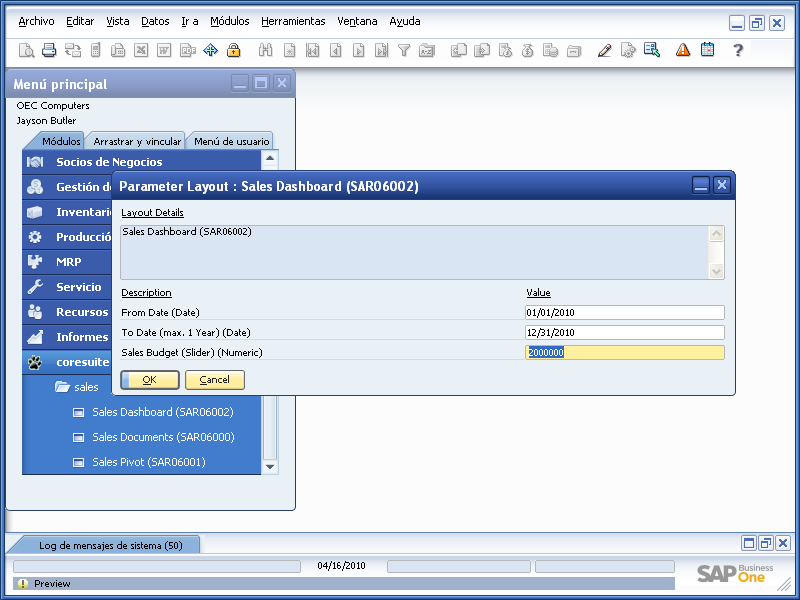Send the document by email
The image size is (800, 600).
click(x=70, y=48)
